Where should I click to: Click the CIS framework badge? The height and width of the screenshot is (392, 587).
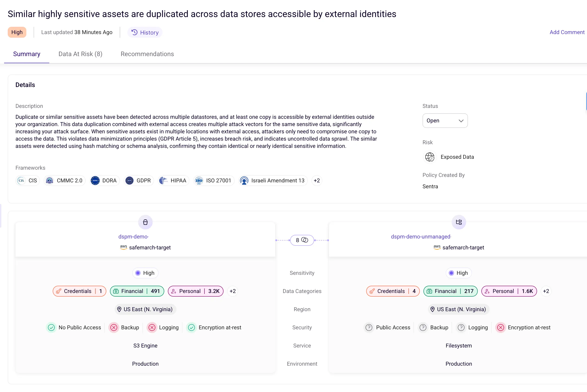27,181
